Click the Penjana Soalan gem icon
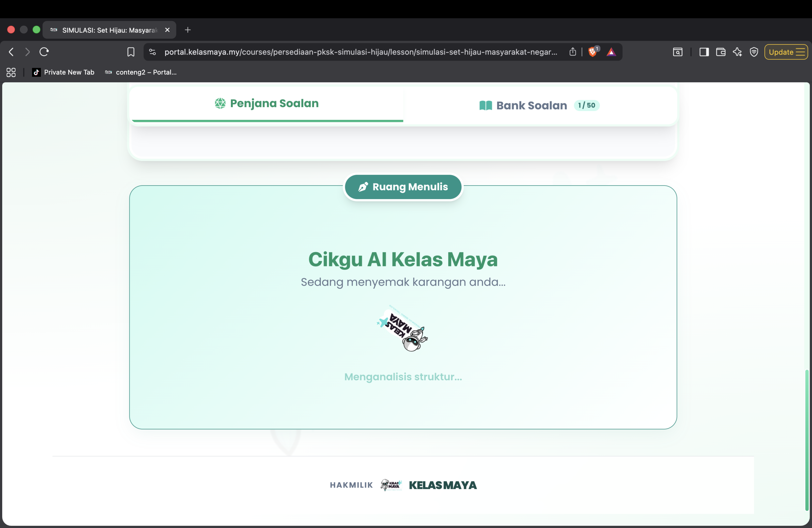Viewport: 812px width, 528px height. (220, 103)
